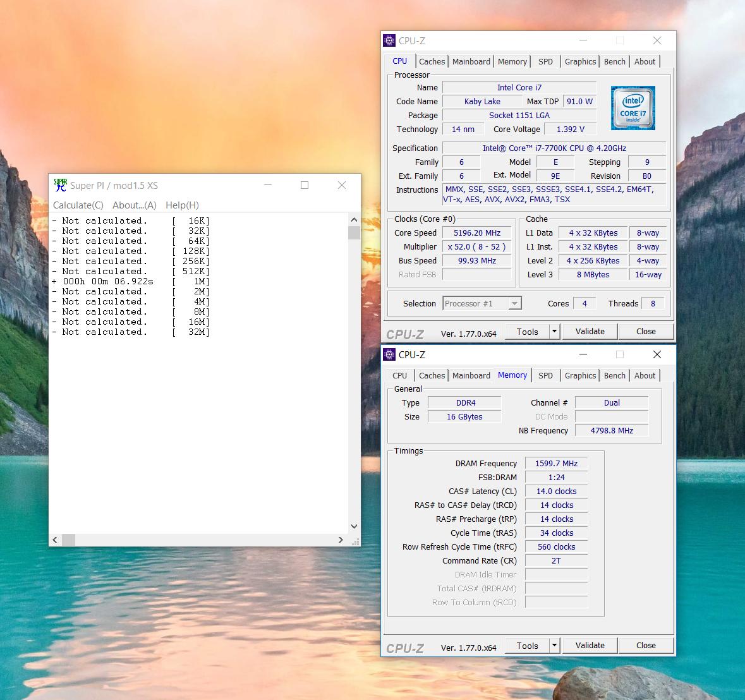Click the Super PI app icon in title bar
Image resolution: width=745 pixels, height=700 pixels.
(60, 185)
